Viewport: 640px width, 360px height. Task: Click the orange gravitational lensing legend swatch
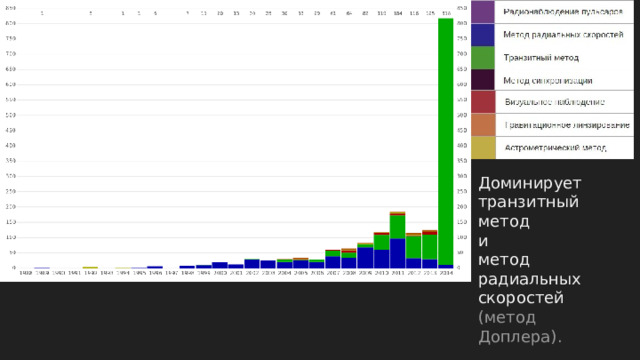(483, 124)
